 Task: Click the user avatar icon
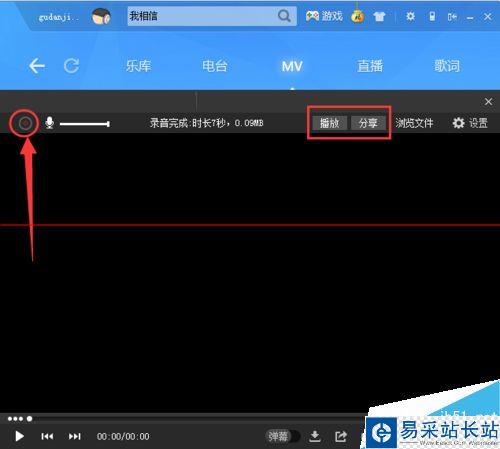pos(101,16)
